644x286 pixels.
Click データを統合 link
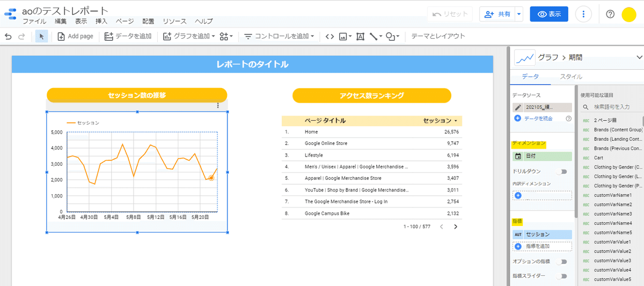538,119
